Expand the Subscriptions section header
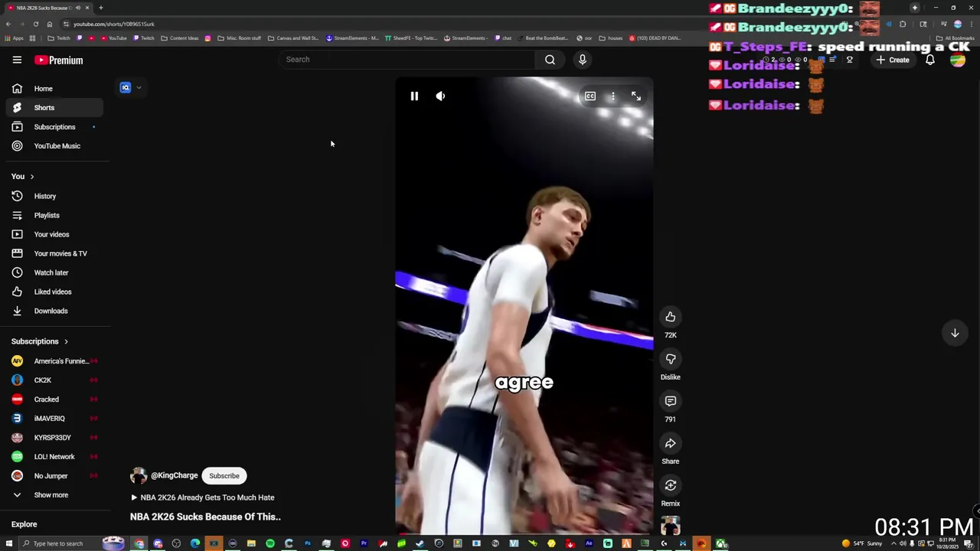Screen dimensions: 980x551 [40, 341]
